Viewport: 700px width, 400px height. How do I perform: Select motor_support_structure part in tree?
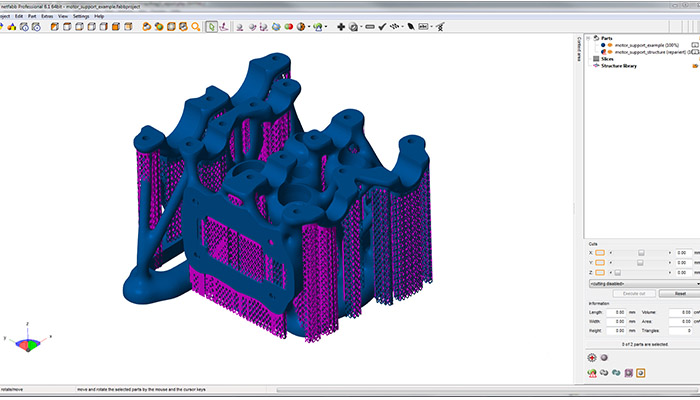coord(652,52)
